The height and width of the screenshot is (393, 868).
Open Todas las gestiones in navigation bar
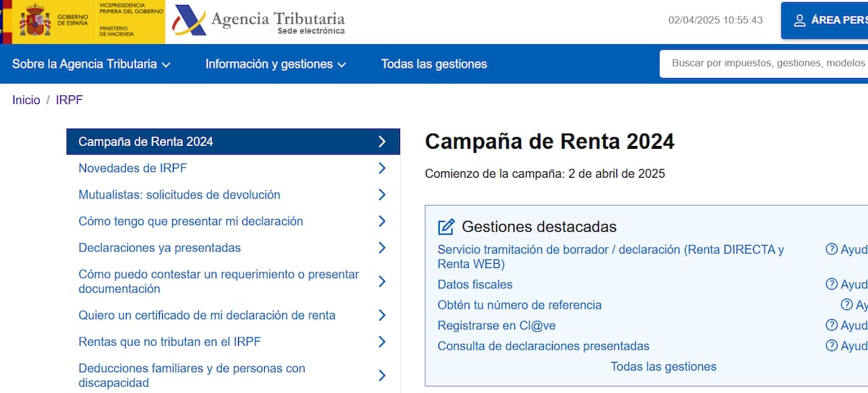pos(434,64)
